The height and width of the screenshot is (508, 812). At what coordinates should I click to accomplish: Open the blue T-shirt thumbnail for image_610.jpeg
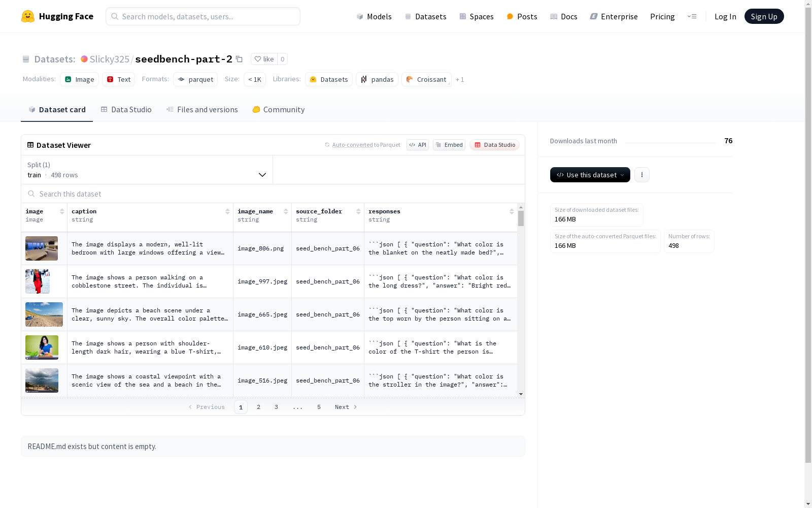coord(42,347)
